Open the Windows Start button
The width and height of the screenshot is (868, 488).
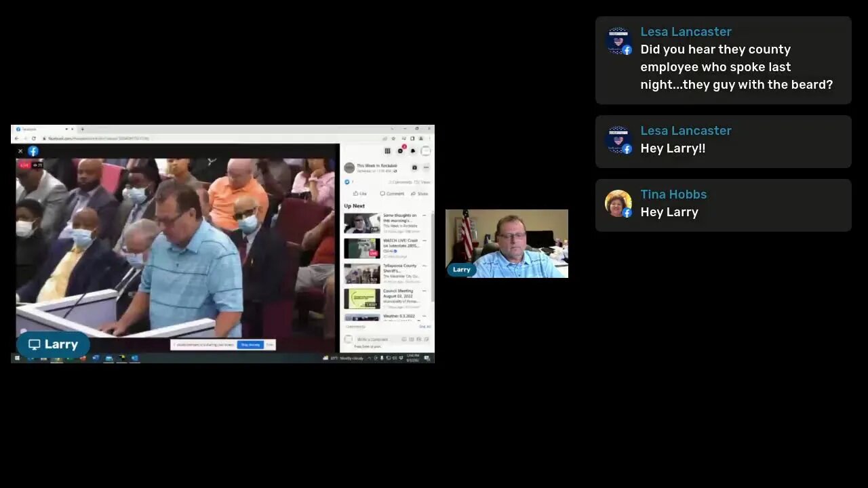point(17,358)
